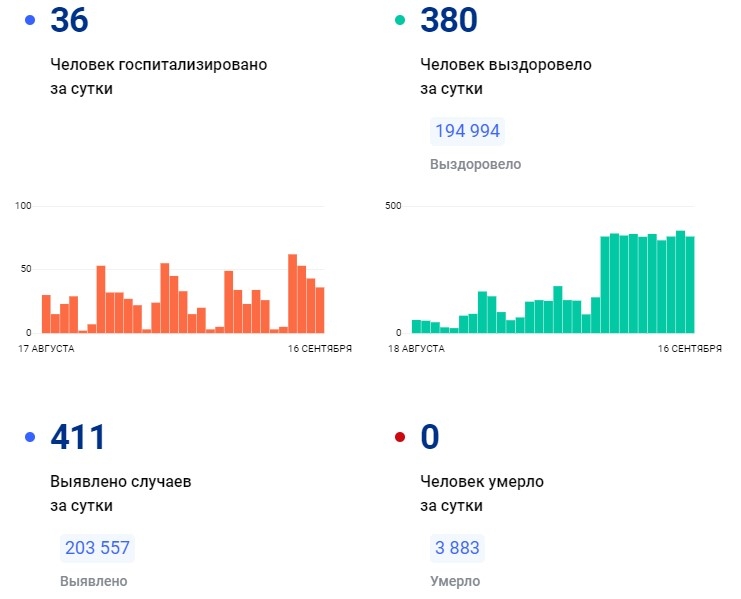Select the 194 994 recovered total badge
Image resolution: width=741 pixels, height=599 pixels.
pos(466,131)
